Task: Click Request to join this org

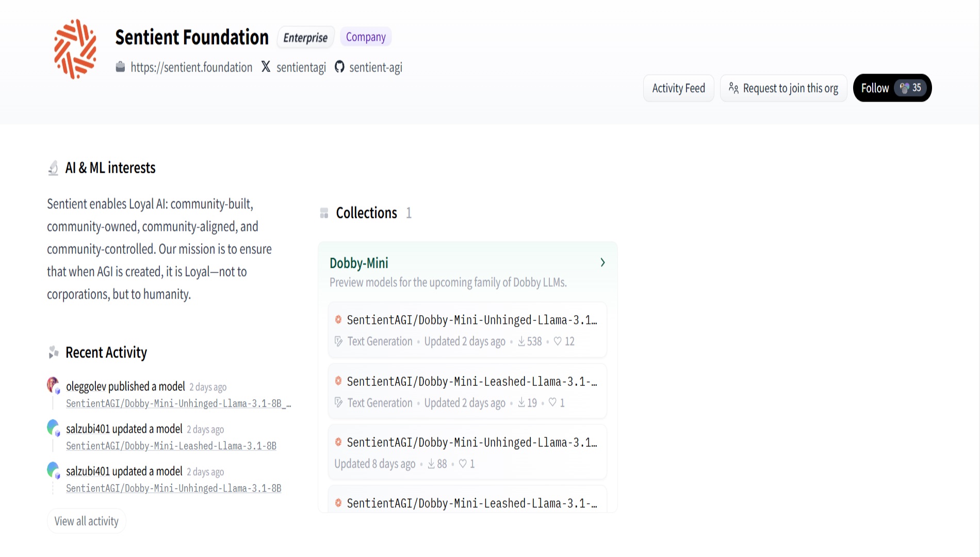Action: tap(783, 88)
